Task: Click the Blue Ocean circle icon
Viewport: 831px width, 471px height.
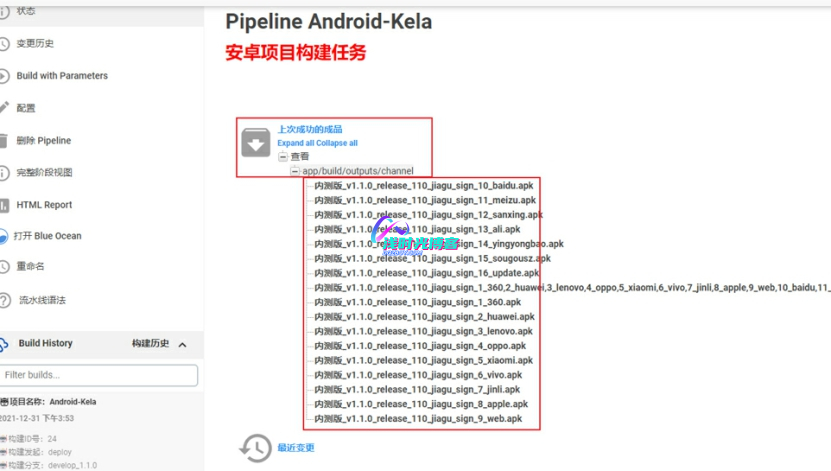Action: click(x=5, y=236)
